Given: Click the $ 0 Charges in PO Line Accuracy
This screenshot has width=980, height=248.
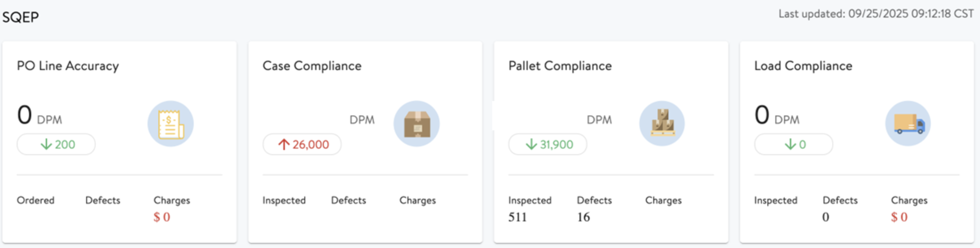Looking at the screenshot, I should [162, 217].
